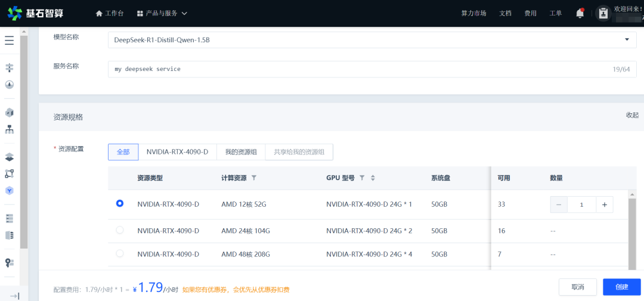Click the available count '16'
The image size is (644, 301).
point(501,231)
